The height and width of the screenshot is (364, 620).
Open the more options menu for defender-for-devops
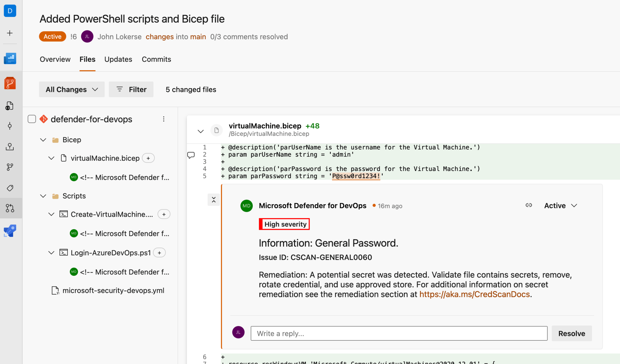coord(164,119)
